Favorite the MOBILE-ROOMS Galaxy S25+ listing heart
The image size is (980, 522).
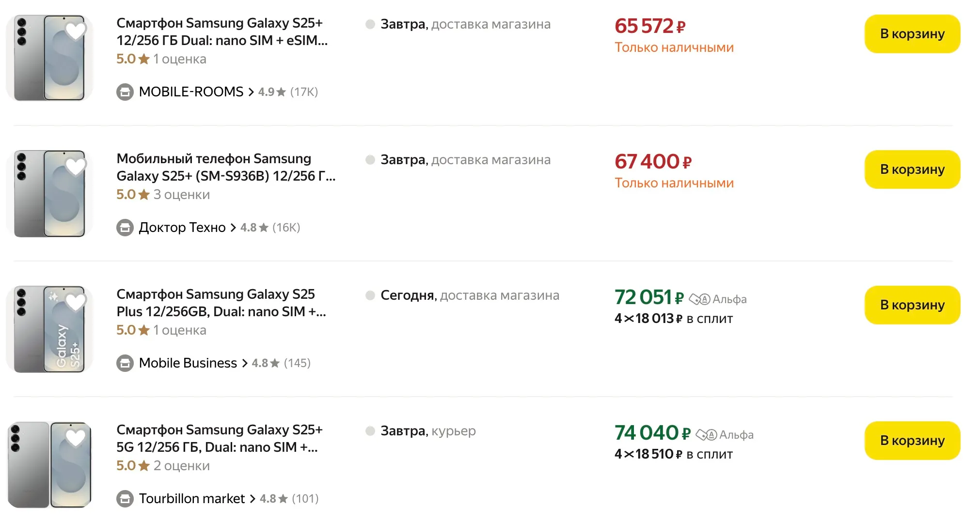pyautogui.click(x=76, y=31)
